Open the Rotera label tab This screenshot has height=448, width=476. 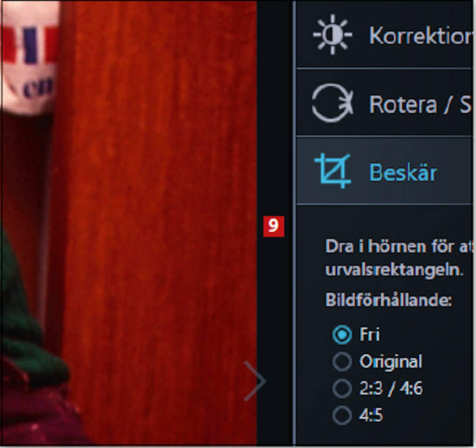(420, 104)
